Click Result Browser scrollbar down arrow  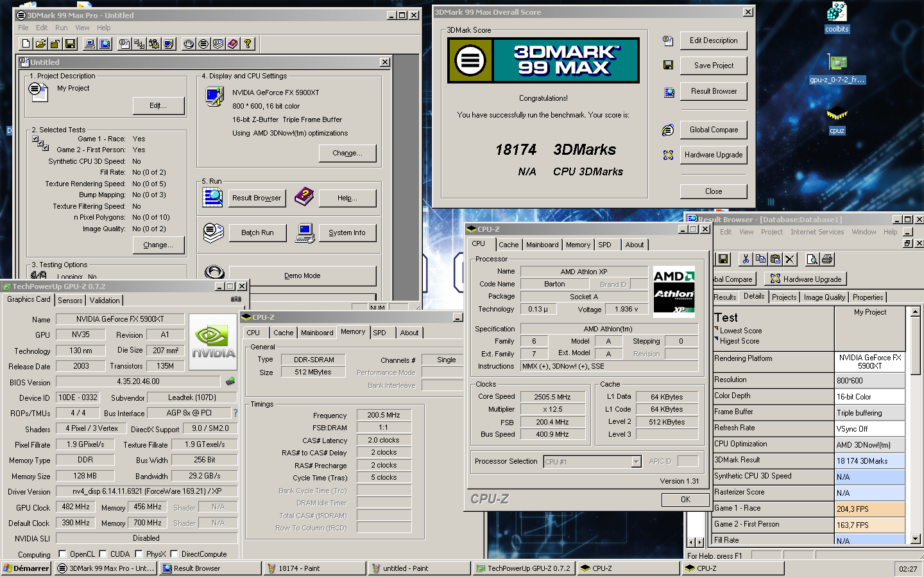[916, 539]
